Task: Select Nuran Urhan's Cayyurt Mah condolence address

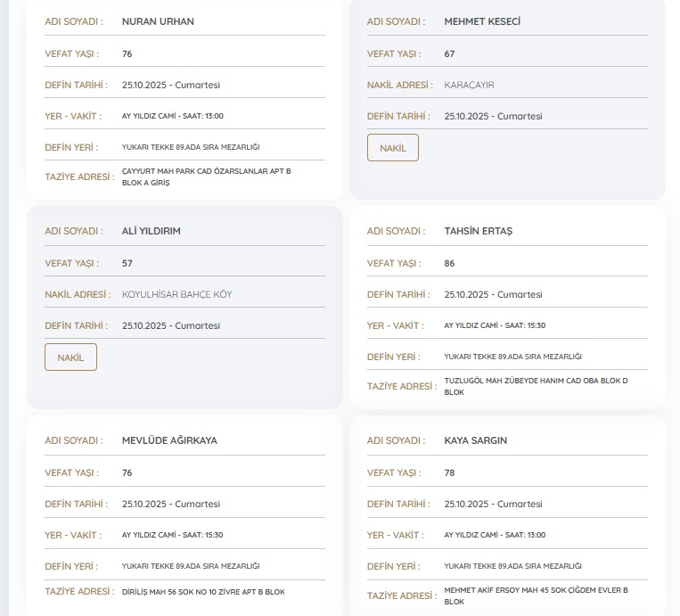Action: tap(206, 176)
